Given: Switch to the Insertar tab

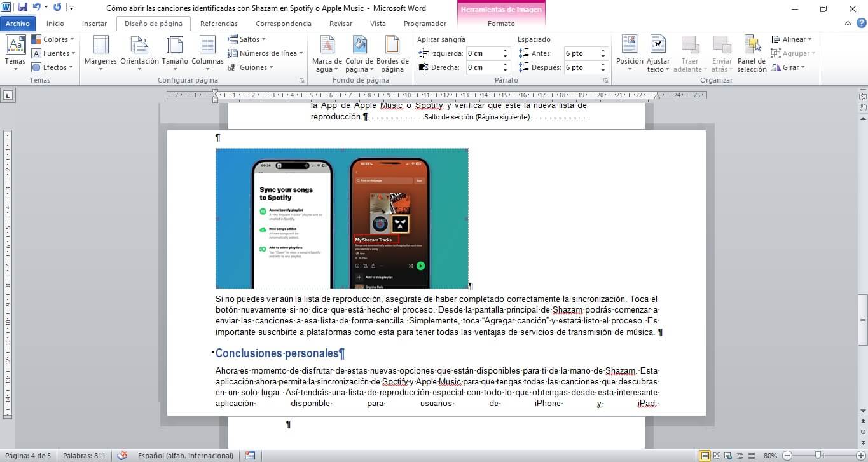Looking at the screenshot, I should coord(94,24).
